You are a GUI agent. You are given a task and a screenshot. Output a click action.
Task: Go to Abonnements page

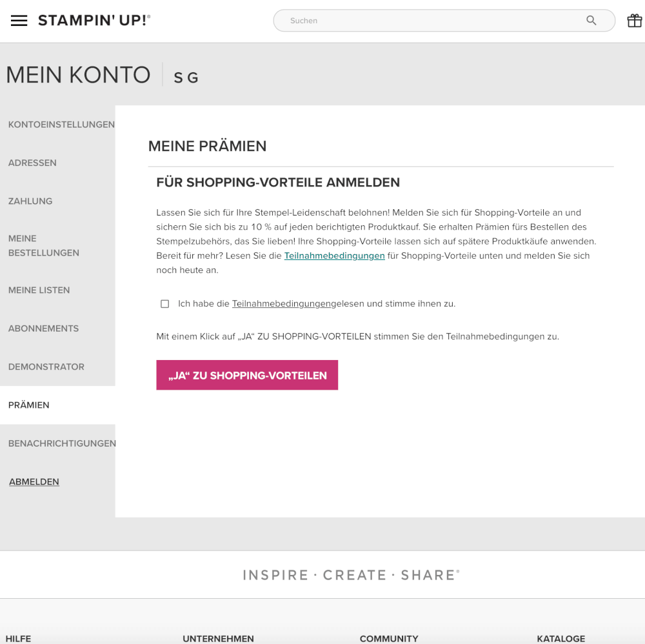44,328
